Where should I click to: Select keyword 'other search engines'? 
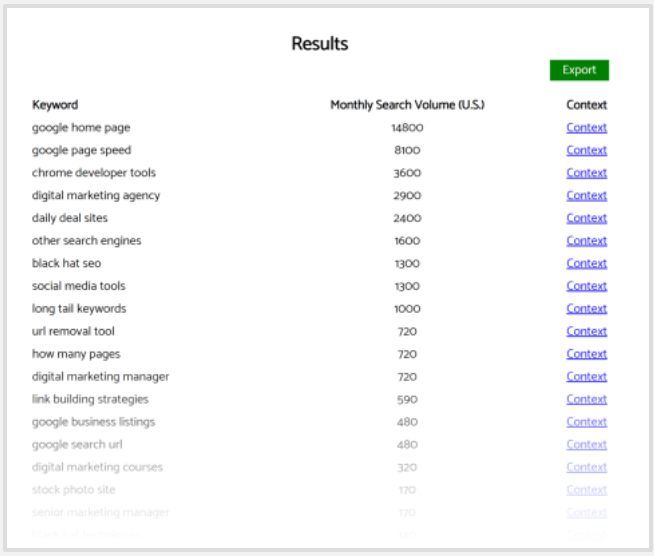tap(86, 241)
